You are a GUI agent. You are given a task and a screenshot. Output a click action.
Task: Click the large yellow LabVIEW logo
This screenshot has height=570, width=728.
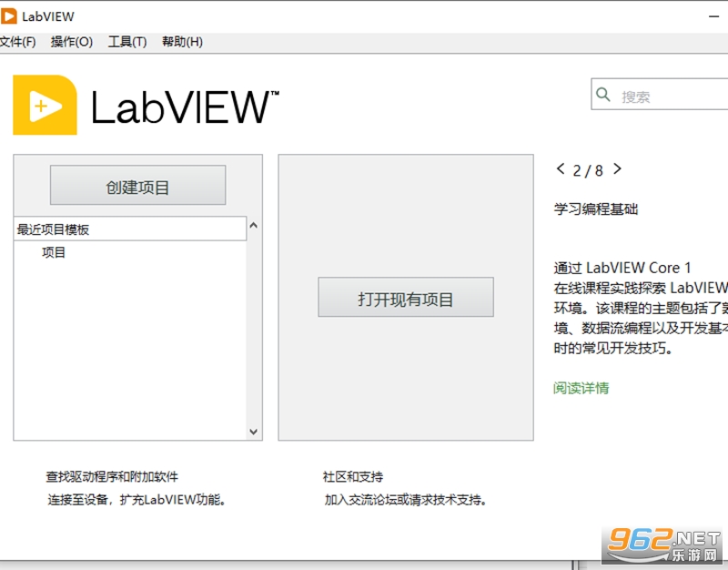click(x=45, y=105)
